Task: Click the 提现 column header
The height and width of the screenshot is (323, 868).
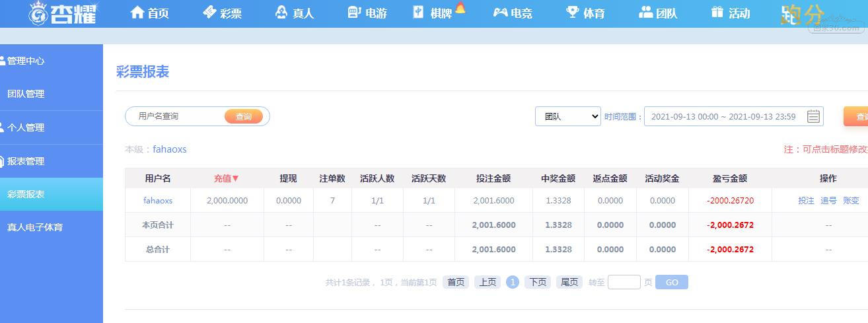Action: (x=288, y=178)
